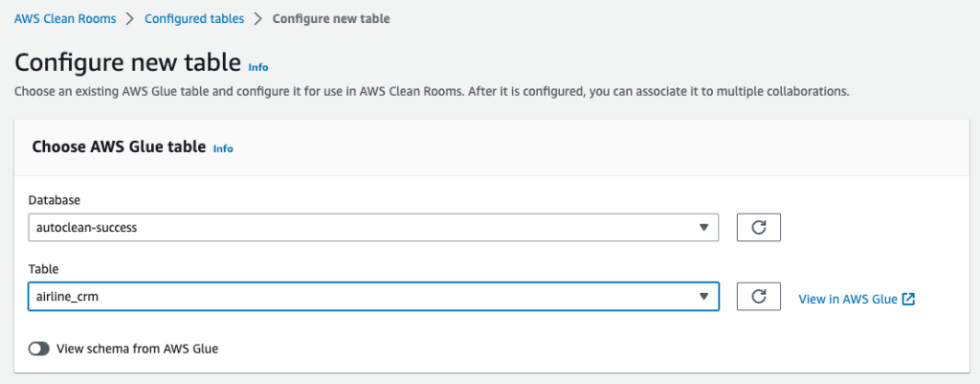Click the Database field label
980x384 pixels.
(x=55, y=200)
